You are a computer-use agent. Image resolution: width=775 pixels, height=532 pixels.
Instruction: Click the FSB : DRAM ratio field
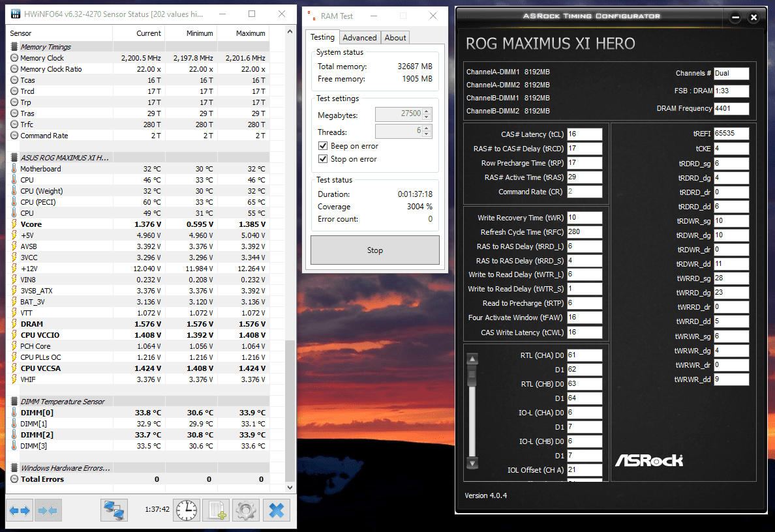(x=731, y=91)
